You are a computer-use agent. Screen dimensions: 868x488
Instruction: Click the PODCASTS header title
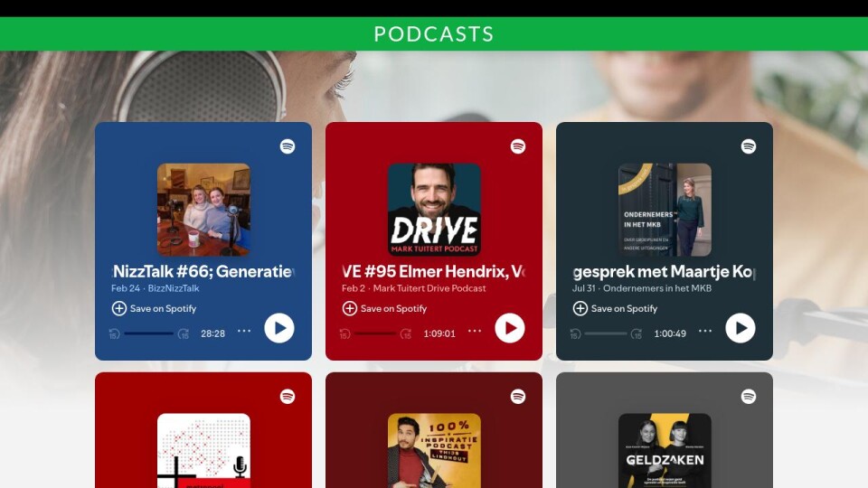(x=434, y=33)
